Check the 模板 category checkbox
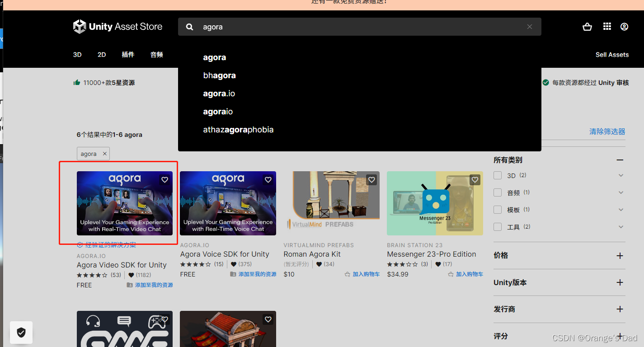Screen dimensions: 644x347 pyautogui.click(x=498, y=210)
